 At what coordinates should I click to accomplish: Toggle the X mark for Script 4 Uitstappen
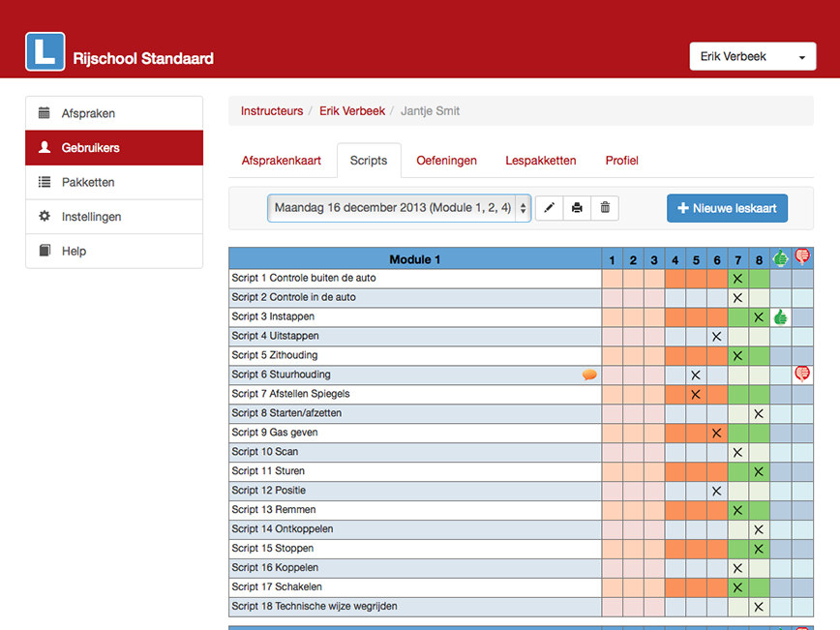716,336
